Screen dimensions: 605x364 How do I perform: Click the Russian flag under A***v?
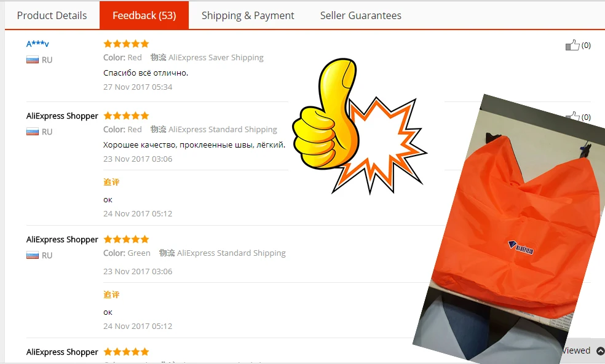(x=33, y=60)
